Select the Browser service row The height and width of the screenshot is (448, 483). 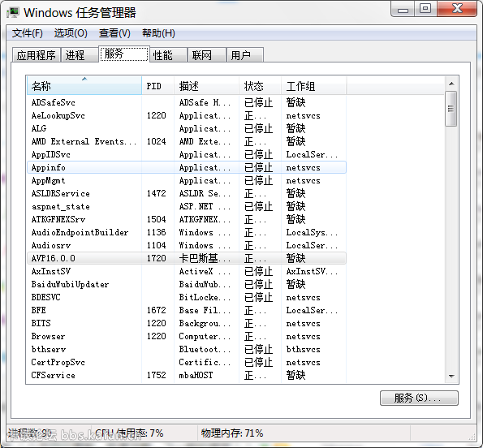coord(187,336)
